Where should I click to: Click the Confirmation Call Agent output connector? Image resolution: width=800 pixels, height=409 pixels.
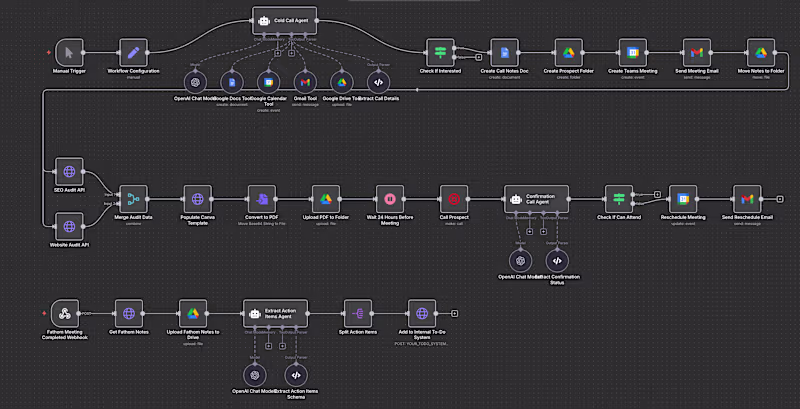pos(569,199)
